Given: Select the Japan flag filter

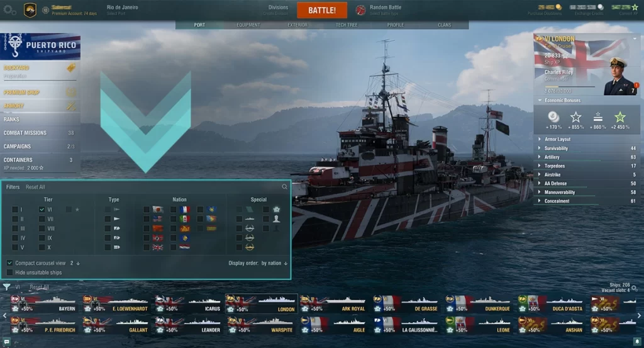Looking at the screenshot, I should (158, 210).
